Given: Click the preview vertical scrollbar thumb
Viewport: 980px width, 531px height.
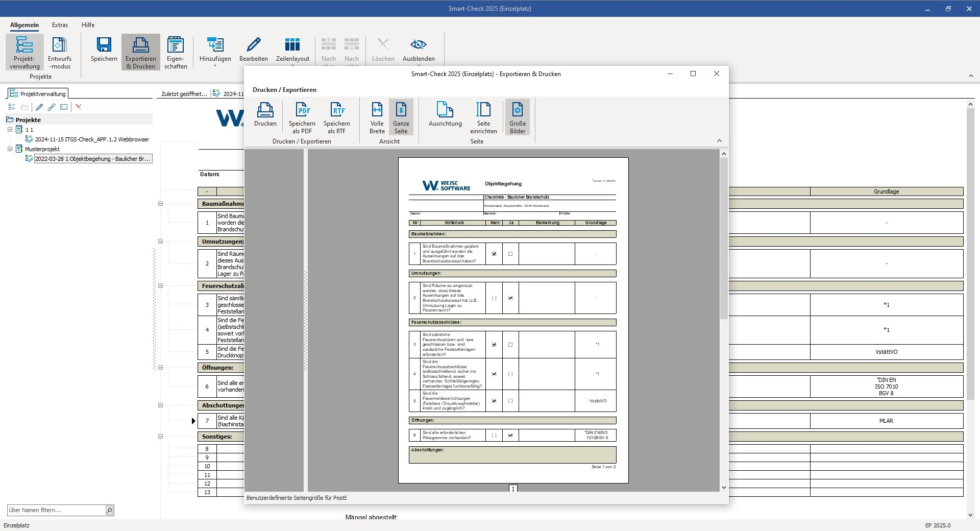Looking at the screenshot, I should coord(724,238).
